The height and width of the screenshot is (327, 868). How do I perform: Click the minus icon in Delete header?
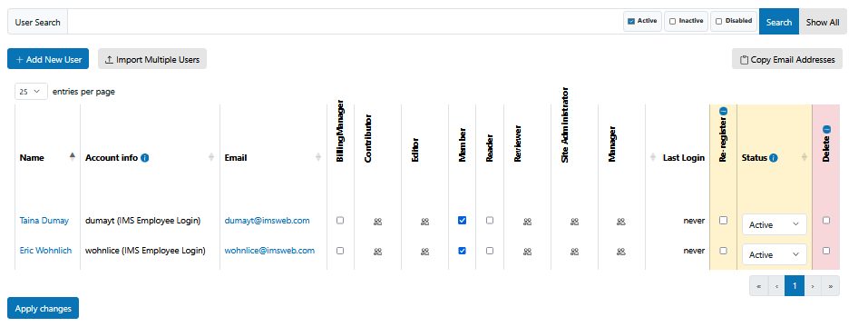click(x=826, y=129)
